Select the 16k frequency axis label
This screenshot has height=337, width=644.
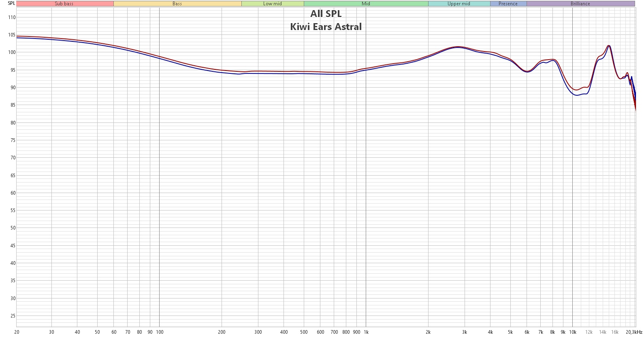coord(615,332)
